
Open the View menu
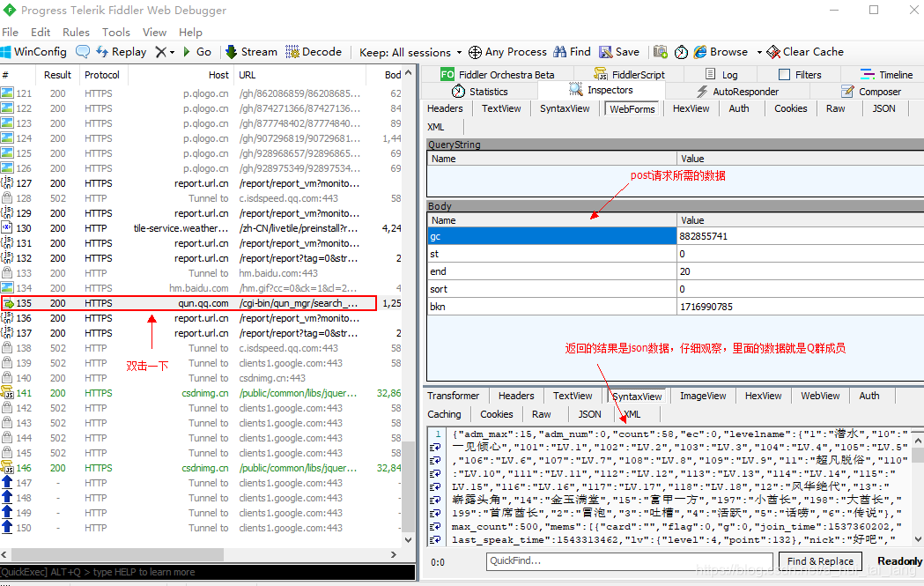click(154, 33)
